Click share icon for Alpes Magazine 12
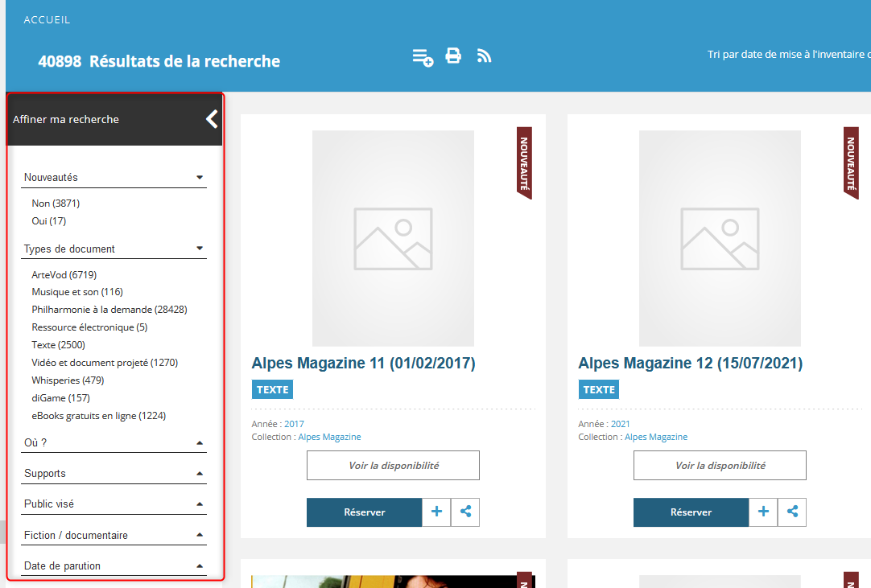871x588 pixels. 792,512
